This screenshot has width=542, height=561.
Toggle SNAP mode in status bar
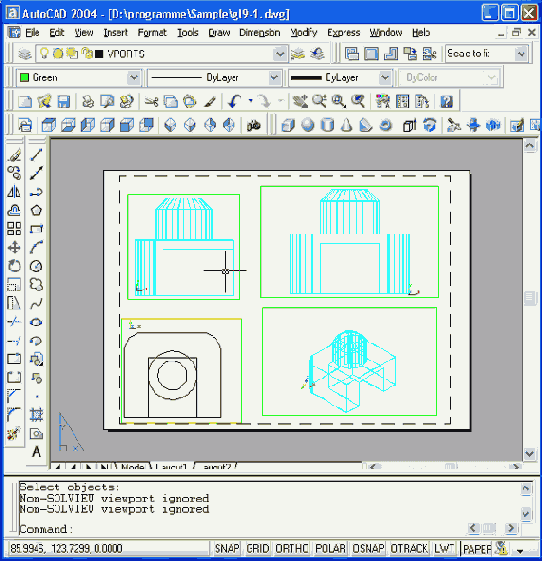[x=227, y=548]
